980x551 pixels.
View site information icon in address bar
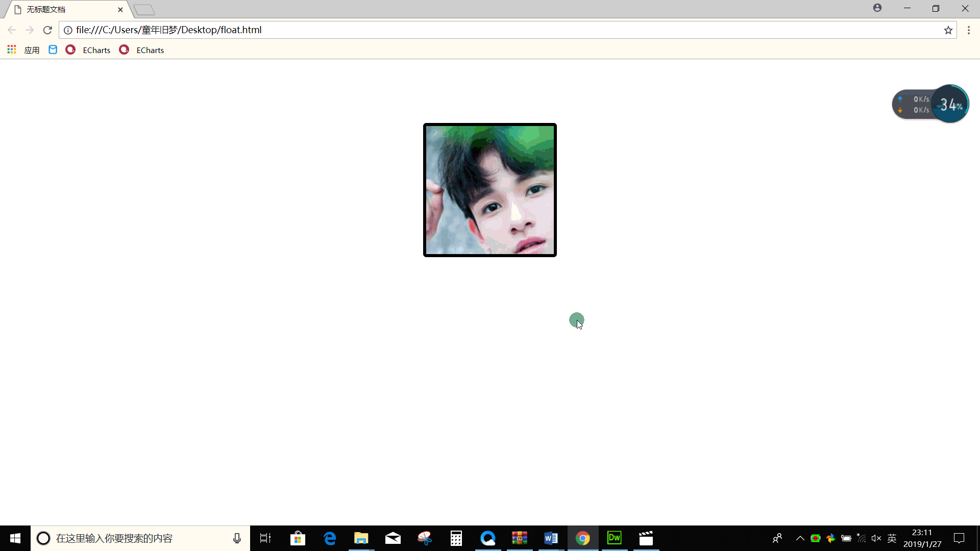click(68, 30)
